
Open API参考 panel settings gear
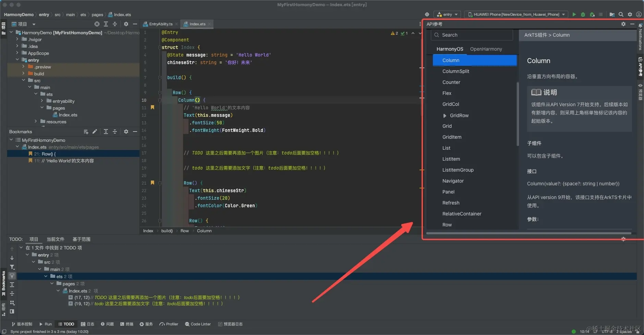pos(623,24)
